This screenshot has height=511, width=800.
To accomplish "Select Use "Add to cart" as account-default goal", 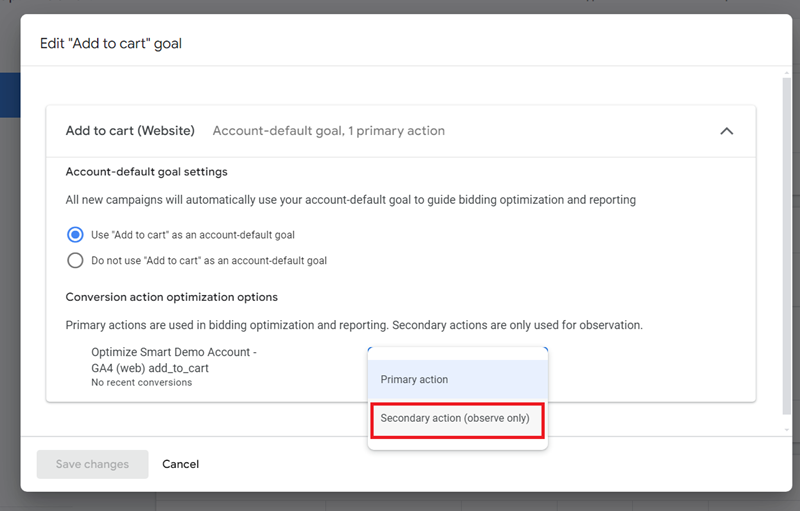I will 75,235.
